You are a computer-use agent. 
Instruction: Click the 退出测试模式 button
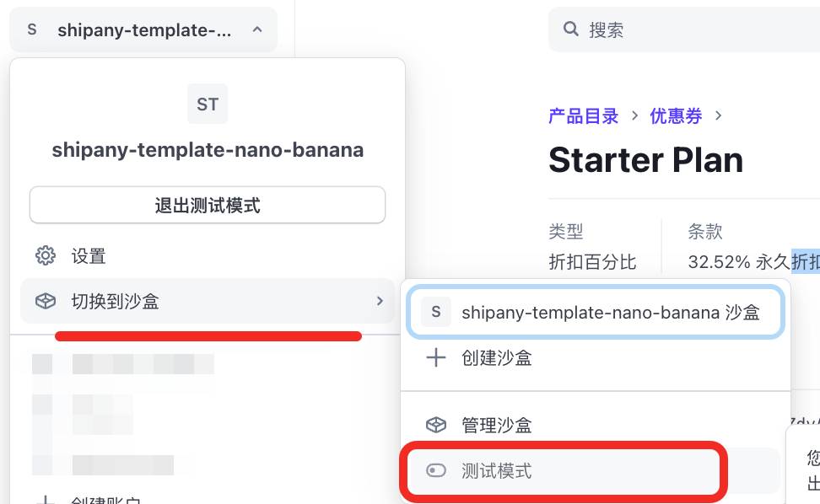point(208,205)
